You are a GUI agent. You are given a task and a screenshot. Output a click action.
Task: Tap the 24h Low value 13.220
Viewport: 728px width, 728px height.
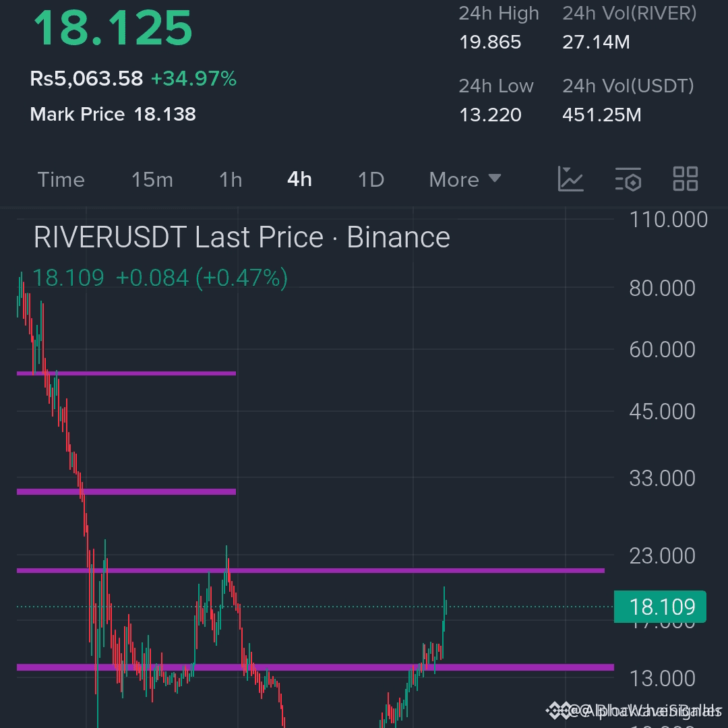[490, 115]
